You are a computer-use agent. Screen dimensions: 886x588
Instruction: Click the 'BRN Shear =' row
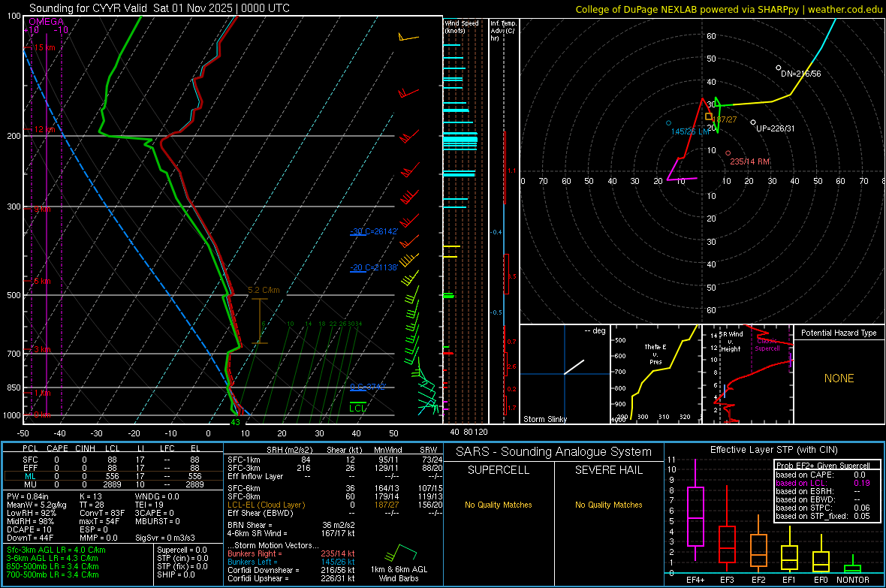click(291, 525)
